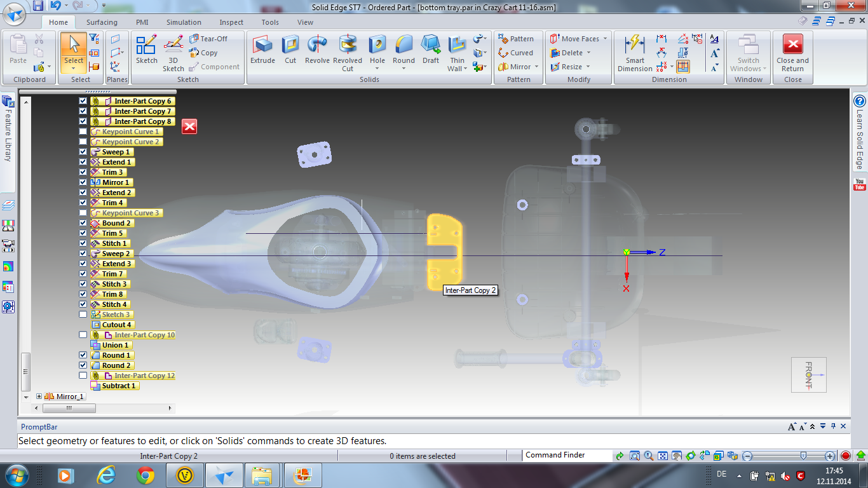Click the Zoom Area icon in status bar

click(635, 456)
